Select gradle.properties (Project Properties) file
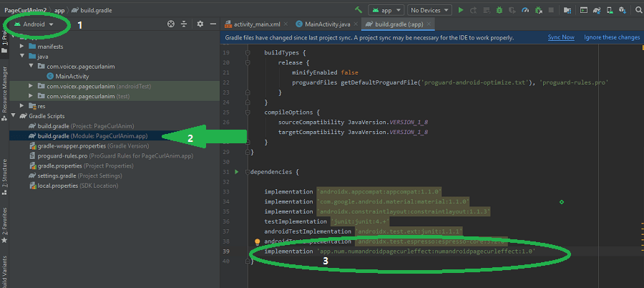The height and width of the screenshot is (288, 644). tap(81, 165)
